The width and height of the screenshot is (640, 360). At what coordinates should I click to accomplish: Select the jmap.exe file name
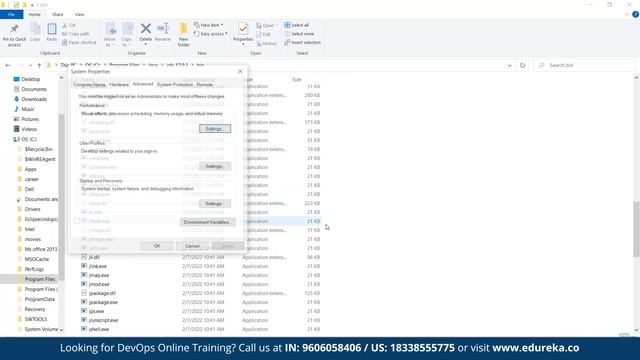pyautogui.click(x=99, y=275)
